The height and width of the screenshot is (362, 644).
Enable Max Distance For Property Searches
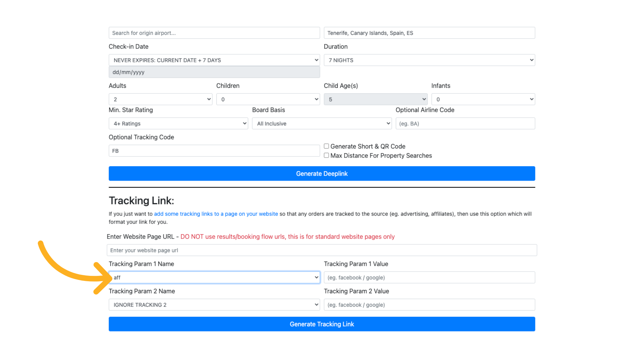click(x=326, y=156)
